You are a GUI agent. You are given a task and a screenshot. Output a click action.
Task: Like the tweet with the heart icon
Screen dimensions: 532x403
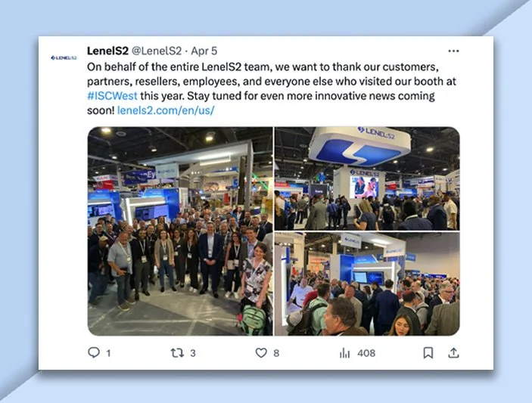point(261,353)
